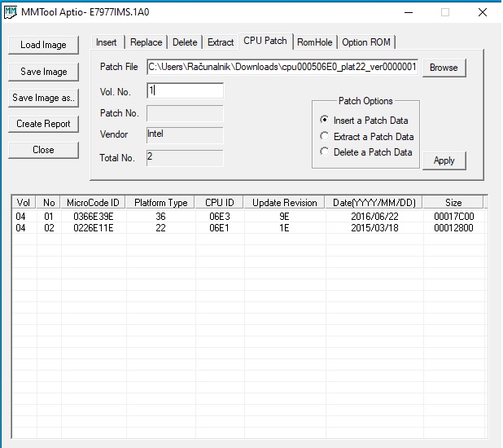Click size cell 00012800
Screen dimensions: 503x448
click(453, 228)
